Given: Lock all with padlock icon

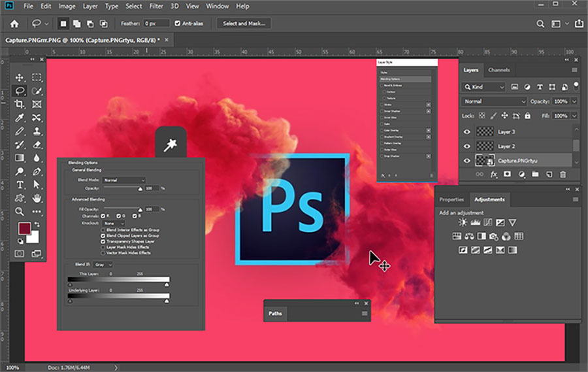Looking at the screenshot, I should click(528, 116).
